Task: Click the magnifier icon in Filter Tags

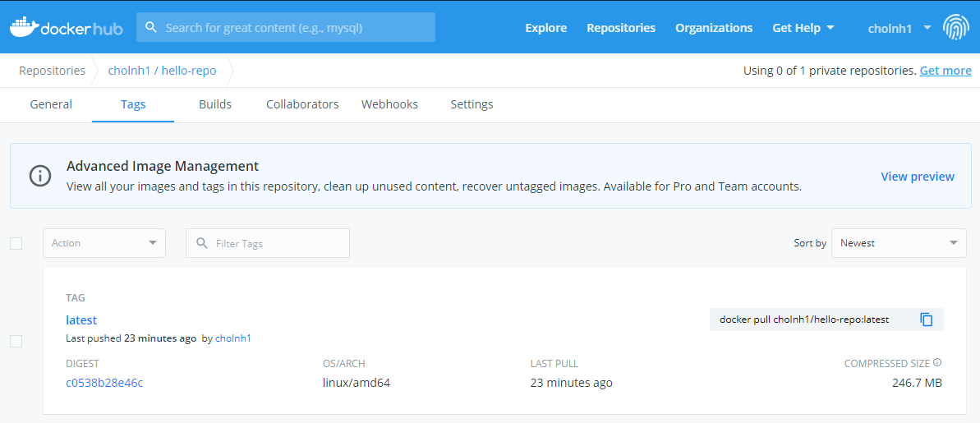Action: click(202, 243)
